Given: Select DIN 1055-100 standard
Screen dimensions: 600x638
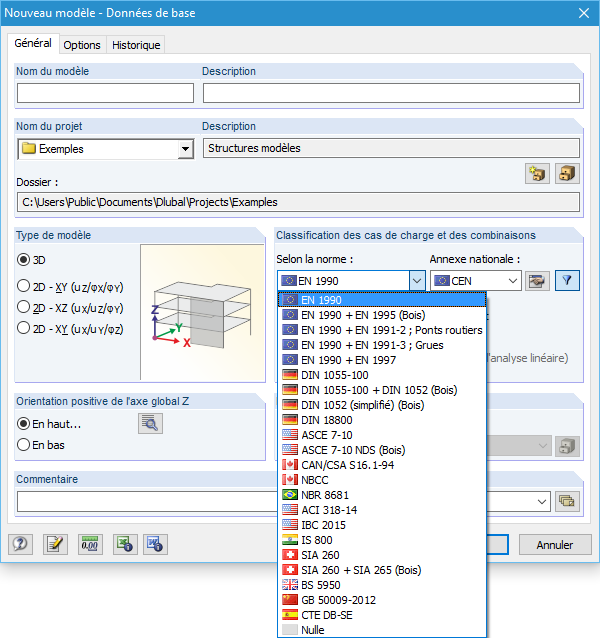Looking at the screenshot, I should pos(382,375).
